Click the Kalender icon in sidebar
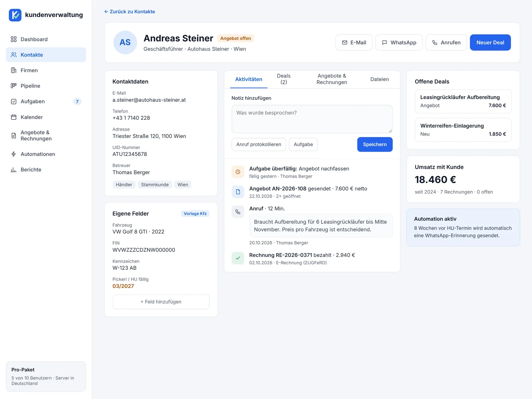The image size is (532, 399). pos(14,117)
